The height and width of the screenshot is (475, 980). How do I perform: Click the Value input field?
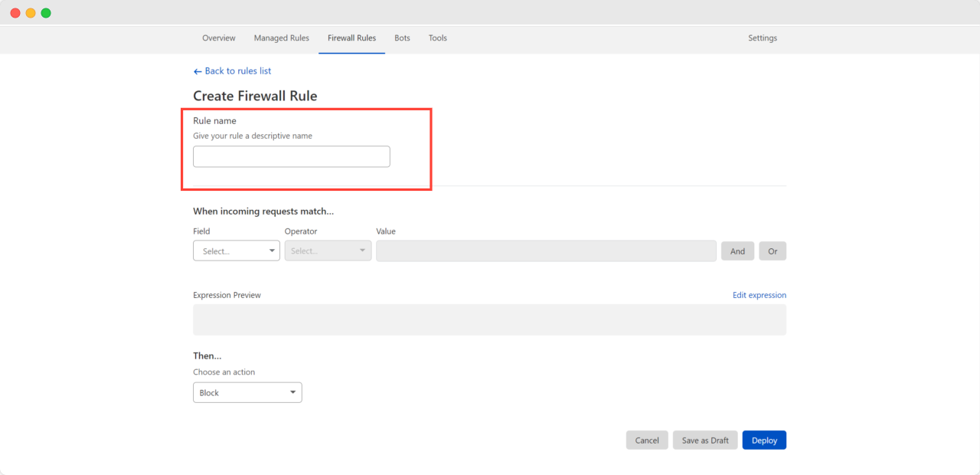546,251
